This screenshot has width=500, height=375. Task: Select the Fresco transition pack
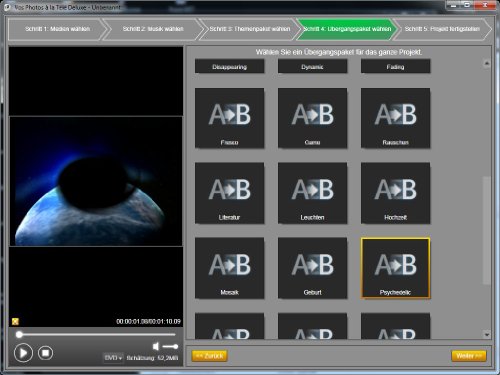[x=229, y=118]
